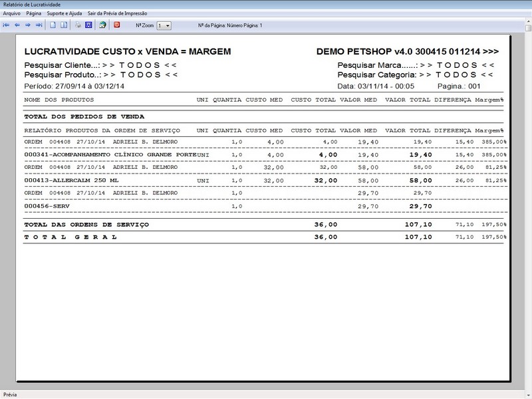
Task: Select two-page view icon
Action: [x=64, y=25]
